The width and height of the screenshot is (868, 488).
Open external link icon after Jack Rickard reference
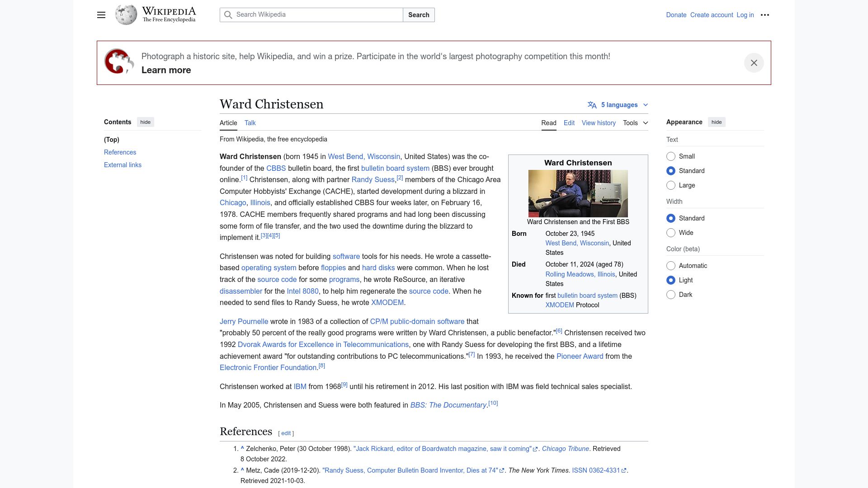(x=535, y=449)
